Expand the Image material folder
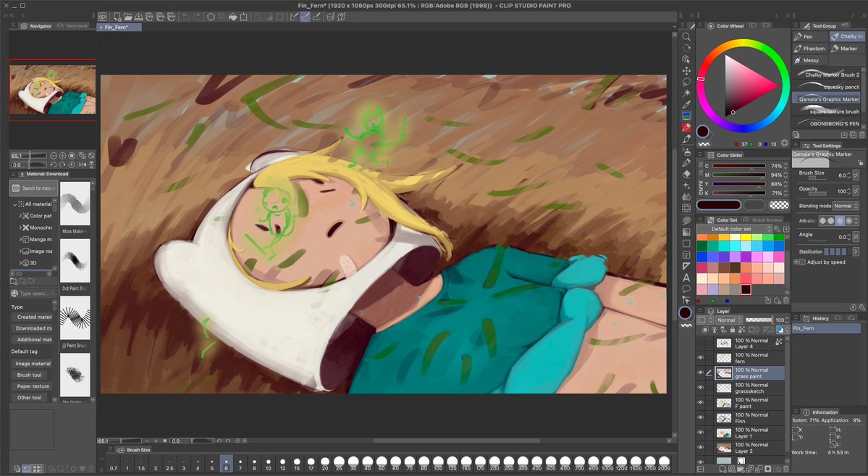868x476 pixels. pos(20,251)
